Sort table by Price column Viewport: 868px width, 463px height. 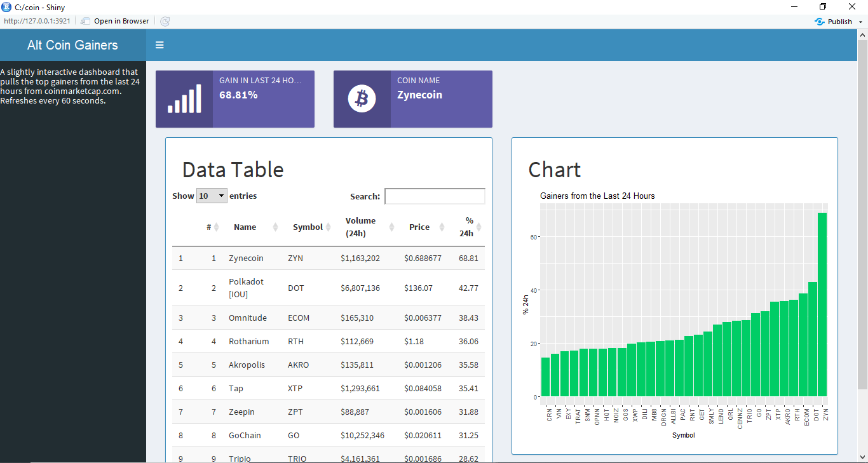click(424, 227)
